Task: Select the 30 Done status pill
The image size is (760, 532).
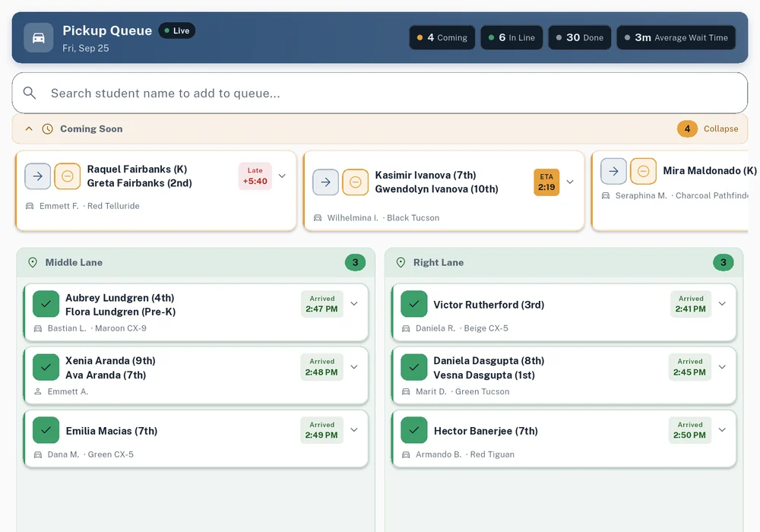Action: click(580, 38)
